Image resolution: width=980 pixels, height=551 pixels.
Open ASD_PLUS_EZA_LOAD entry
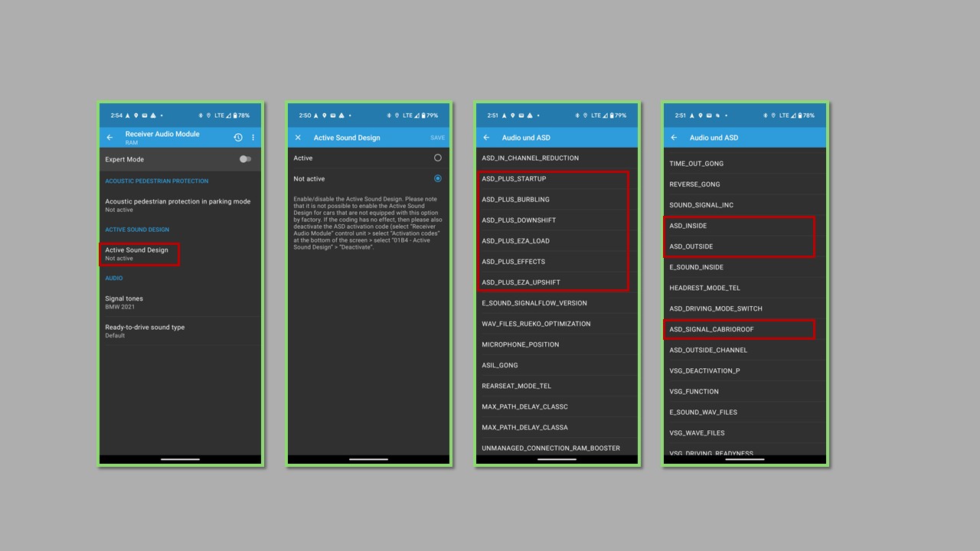click(x=557, y=241)
